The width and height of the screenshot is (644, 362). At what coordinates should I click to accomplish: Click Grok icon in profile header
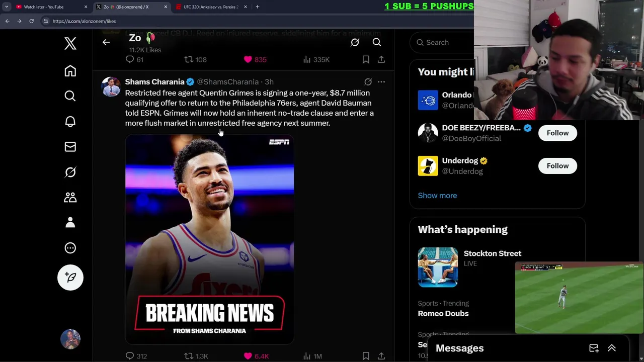(355, 42)
